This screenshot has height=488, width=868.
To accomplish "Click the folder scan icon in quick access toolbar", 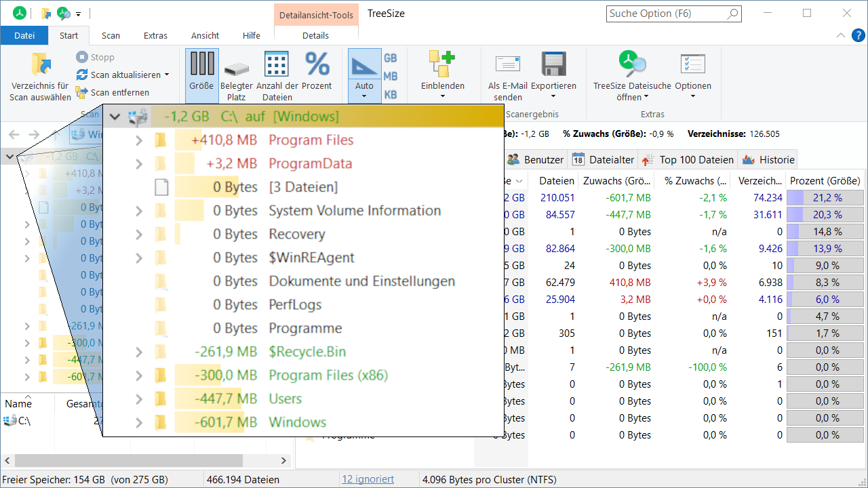I will coord(47,13).
